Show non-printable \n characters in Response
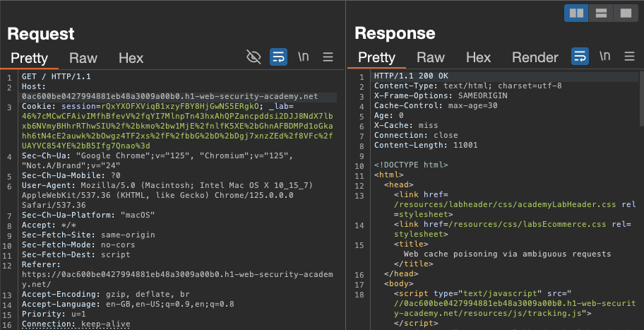The image size is (644, 330). point(605,57)
